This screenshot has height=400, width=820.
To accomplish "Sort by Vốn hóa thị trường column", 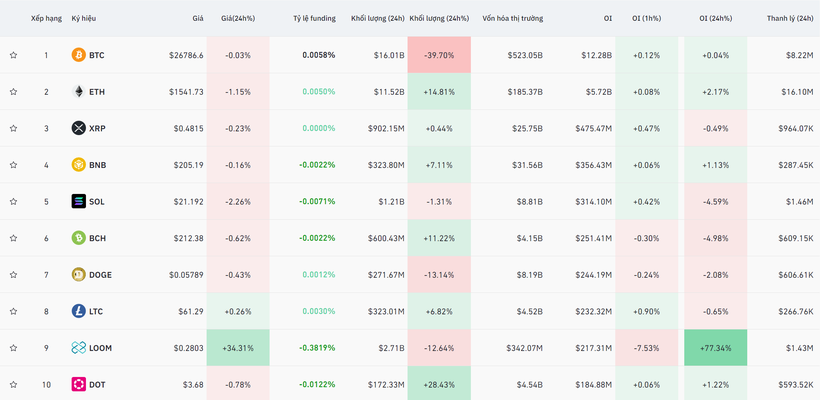I will pyautogui.click(x=512, y=19).
